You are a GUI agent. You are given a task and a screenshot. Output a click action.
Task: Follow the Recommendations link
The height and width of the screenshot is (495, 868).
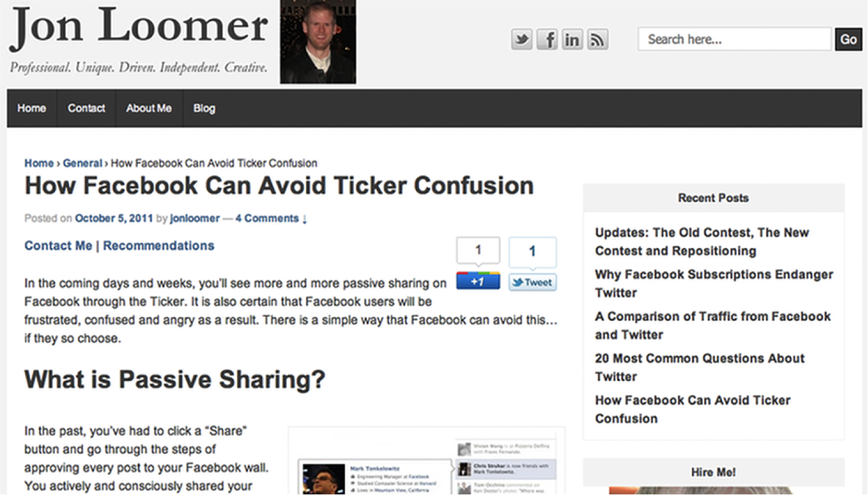tap(158, 246)
